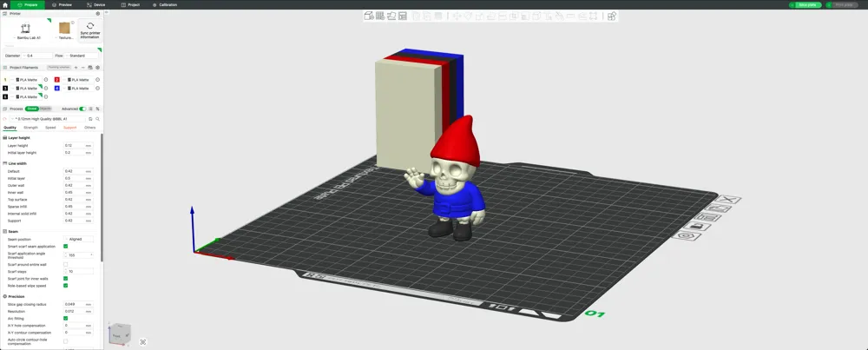Switch to the Preview tab

point(62,4)
